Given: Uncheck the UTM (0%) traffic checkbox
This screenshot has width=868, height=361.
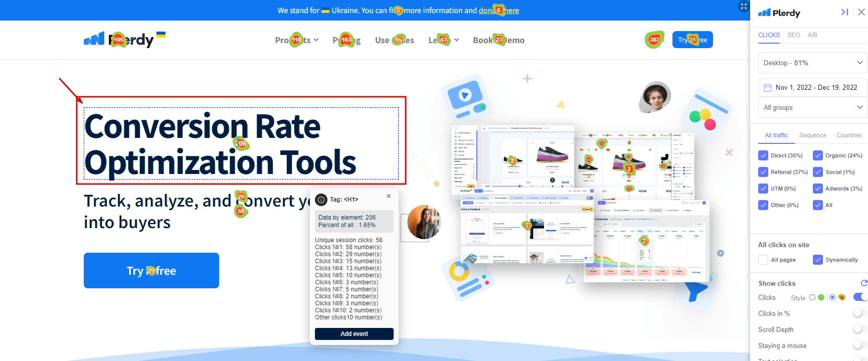Looking at the screenshot, I should tap(763, 189).
